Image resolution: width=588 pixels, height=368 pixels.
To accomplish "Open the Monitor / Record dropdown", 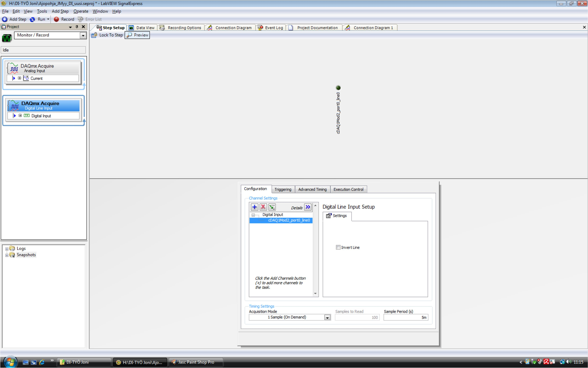I will [x=83, y=36].
